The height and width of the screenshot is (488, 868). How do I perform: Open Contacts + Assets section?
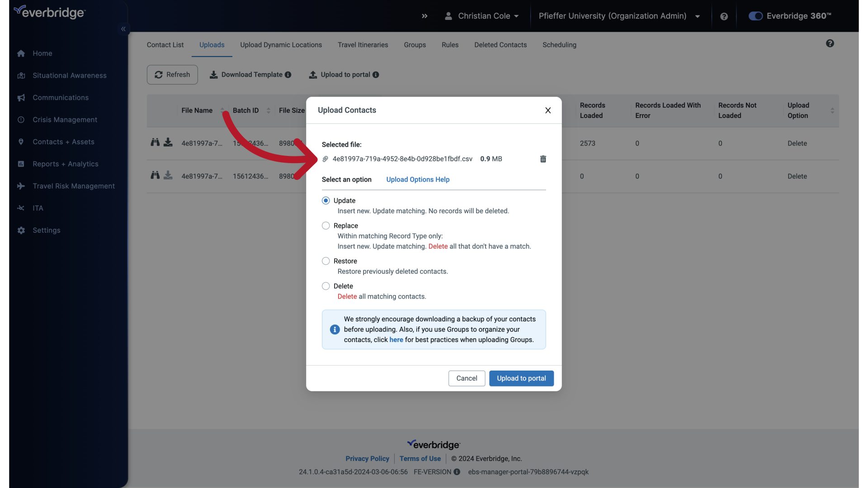pyautogui.click(x=21, y=141)
